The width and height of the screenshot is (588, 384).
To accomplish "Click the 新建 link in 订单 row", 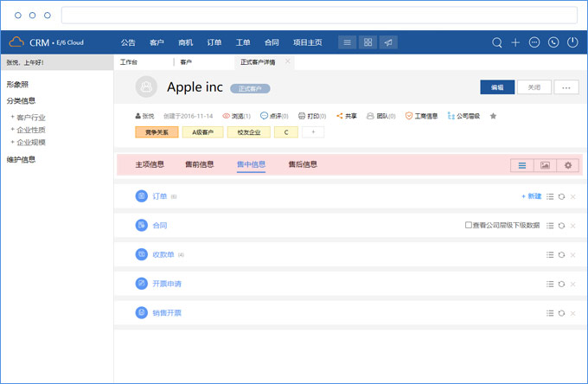I will click(531, 196).
